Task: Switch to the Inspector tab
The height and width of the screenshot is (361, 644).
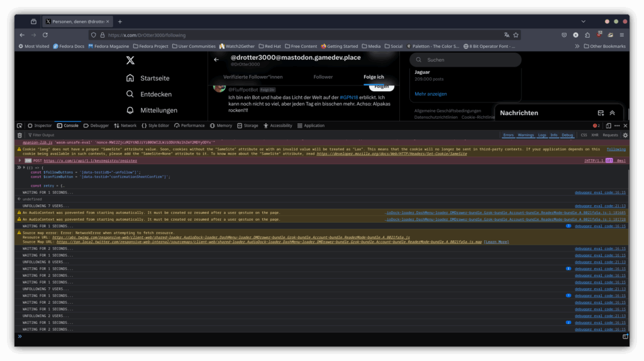Action: pos(40,126)
